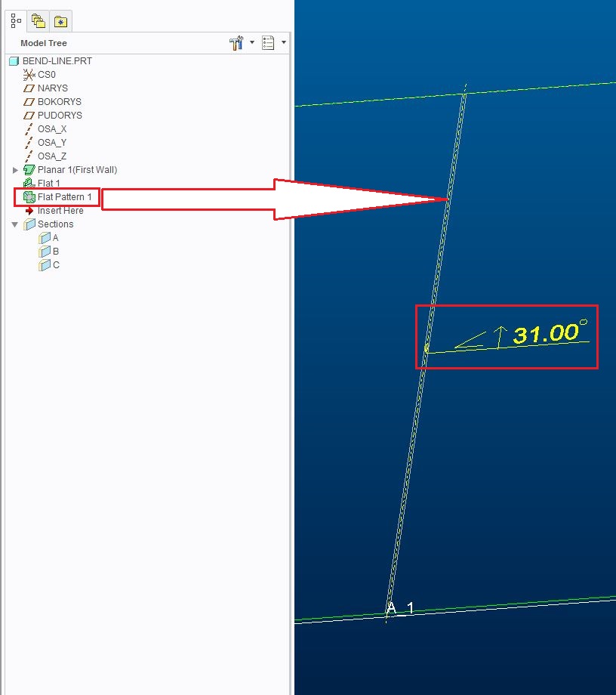Expand the Planar 1(First Wall) feature
616x695 pixels.
point(14,169)
